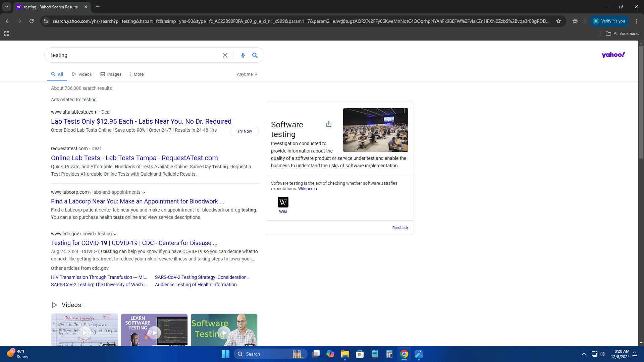Open the RequestATest.com Online Lab Tests link
Viewport: 644px width, 362px height.
click(135, 158)
